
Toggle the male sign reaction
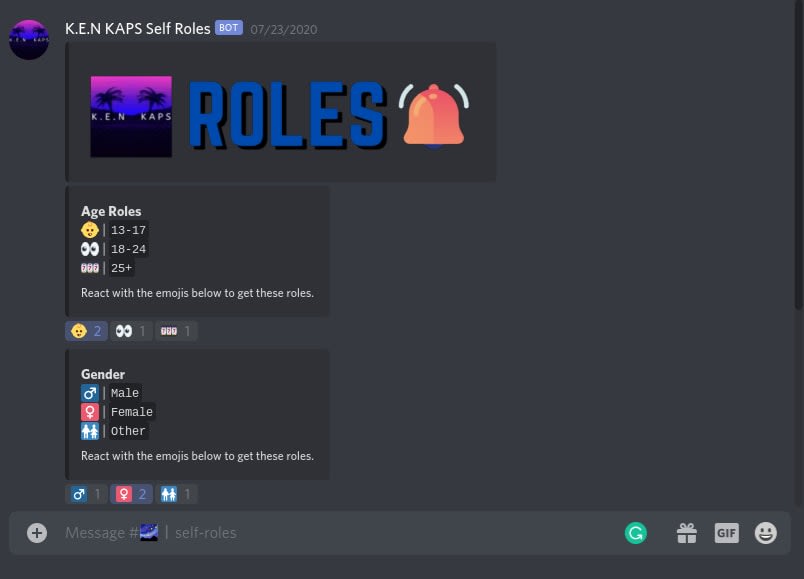click(x=86, y=494)
